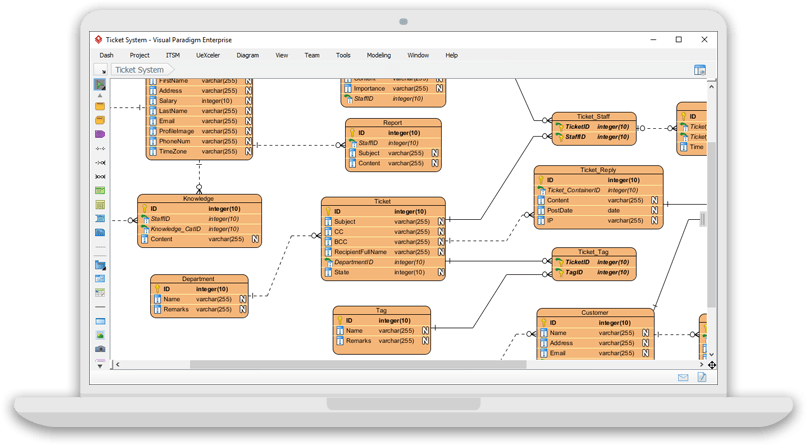This screenshot has width=807, height=445.
Task: Open the UeXceler menu
Action: [208, 55]
